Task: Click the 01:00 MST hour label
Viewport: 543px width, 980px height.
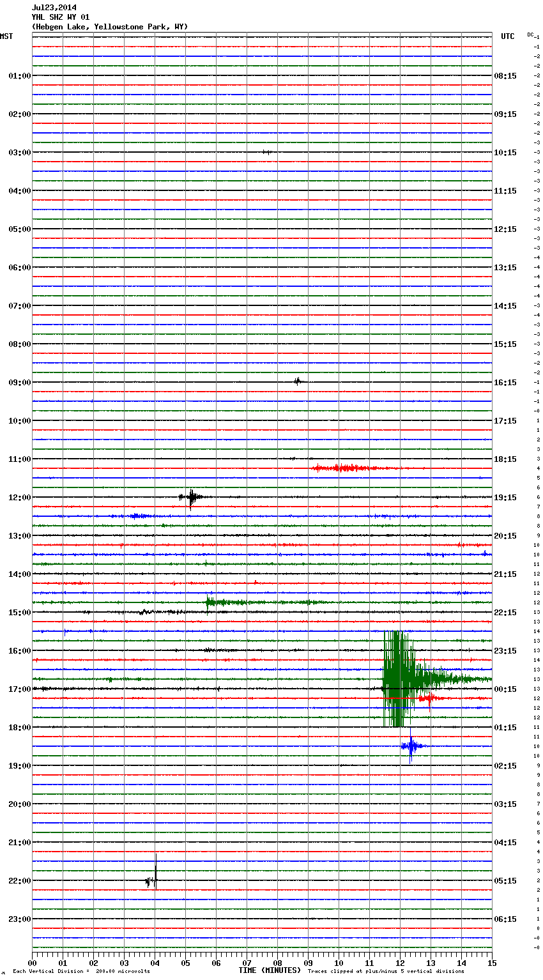Action: click(x=20, y=76)
